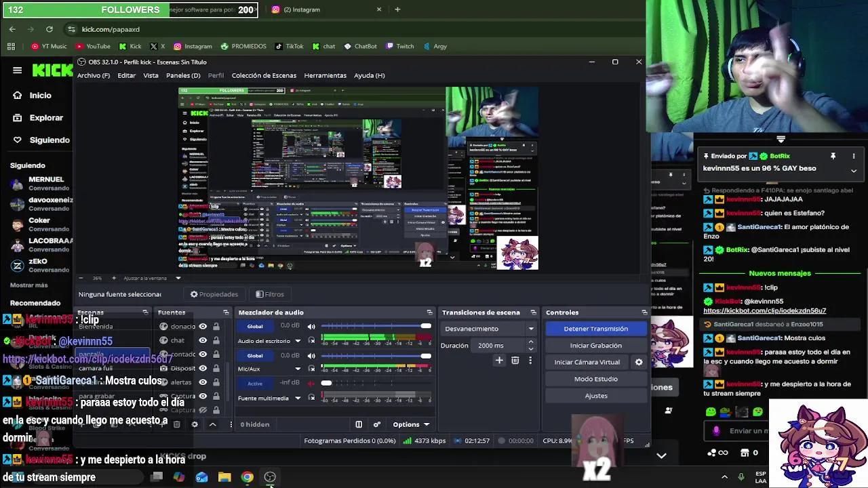Image resolution: width=868 pixels, height=488 pixels.
Task: Unlock the Disposit source lock
Action: [216, 368]
